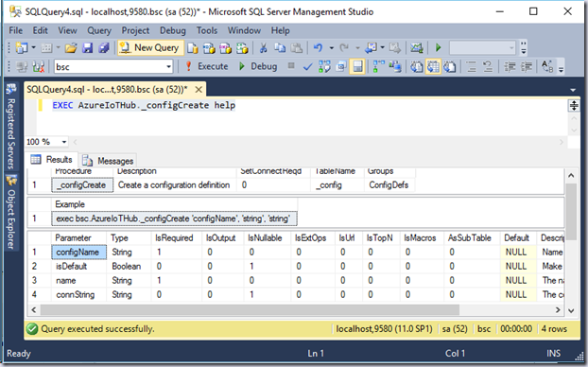Select the example exec statement cell
The height and width of the screenshot is (367, 588).
click(x=174, y=218)
